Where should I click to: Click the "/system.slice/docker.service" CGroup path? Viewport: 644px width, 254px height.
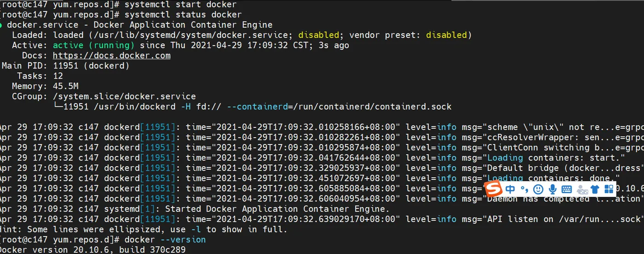(x=124, y=97)
